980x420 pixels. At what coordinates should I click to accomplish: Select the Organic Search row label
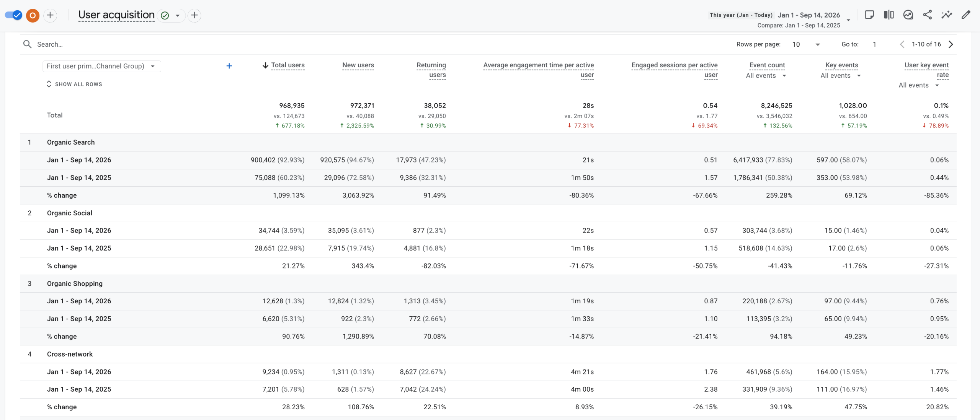point(71,142)
